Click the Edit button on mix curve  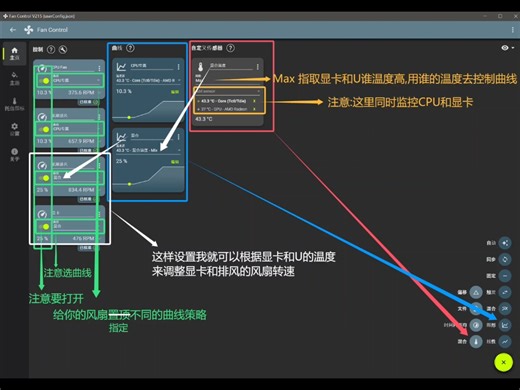pos(175,162)
